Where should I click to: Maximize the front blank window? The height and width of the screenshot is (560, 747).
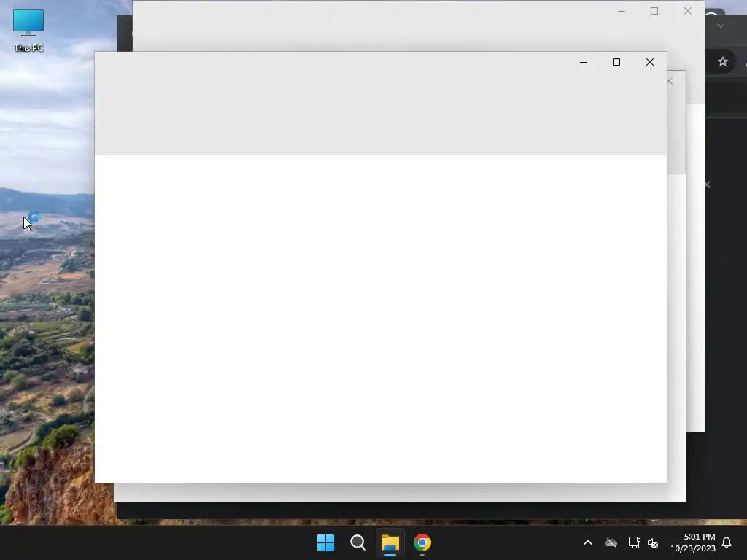coord(616,62)
